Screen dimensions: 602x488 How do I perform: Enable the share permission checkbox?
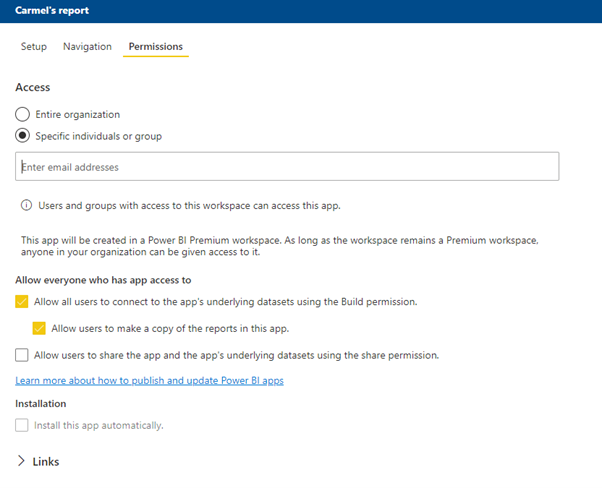22,354
